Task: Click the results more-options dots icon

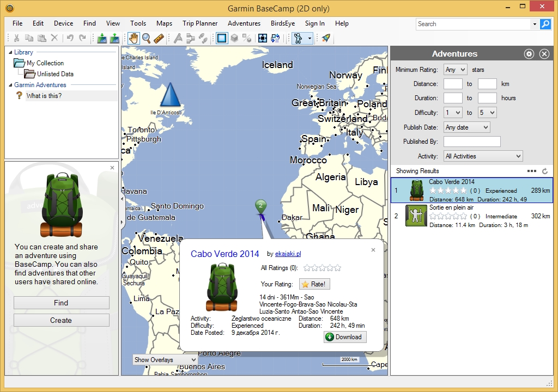Action: (x=532, y=171)
